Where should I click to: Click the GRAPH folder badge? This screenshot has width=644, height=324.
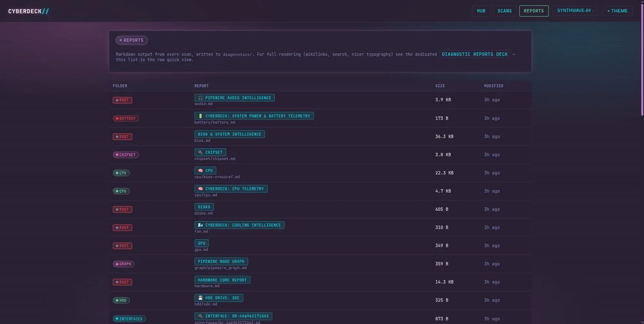[x=124, y=264]
